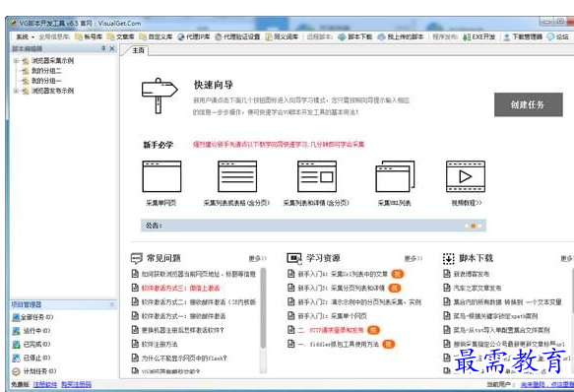Image resolution: width=574 pixels, height=392 pixels.
Task: Click the 注册软件 link in status bar
Action: (45, 385)
